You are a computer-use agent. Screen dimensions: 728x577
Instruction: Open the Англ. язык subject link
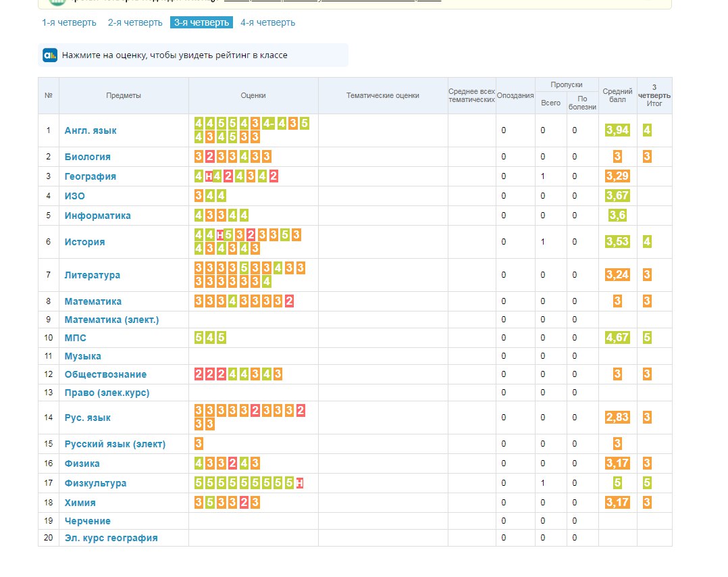tap(90, 130)
